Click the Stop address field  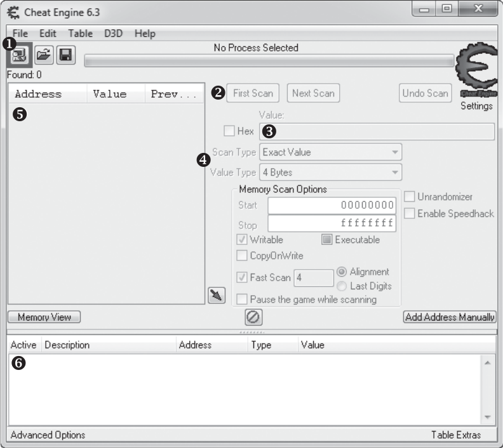point(332,223)
